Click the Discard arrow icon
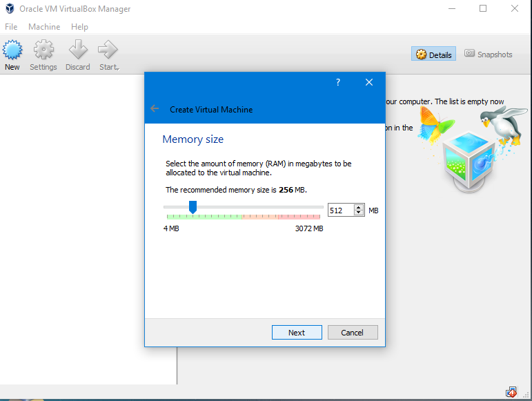 coord(78,50)
